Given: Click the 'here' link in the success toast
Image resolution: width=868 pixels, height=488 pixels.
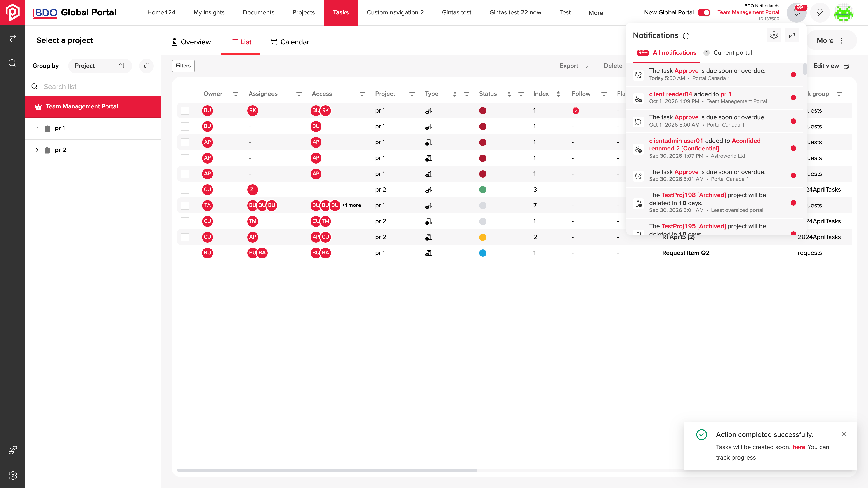Looking at the screenshot, I should tap(799, 447).
